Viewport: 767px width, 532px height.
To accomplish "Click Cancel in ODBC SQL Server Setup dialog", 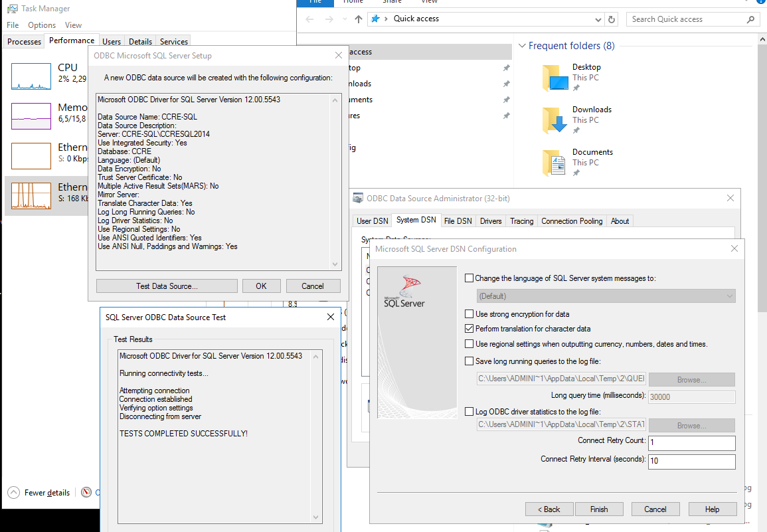I will click(x=313, y=286).
